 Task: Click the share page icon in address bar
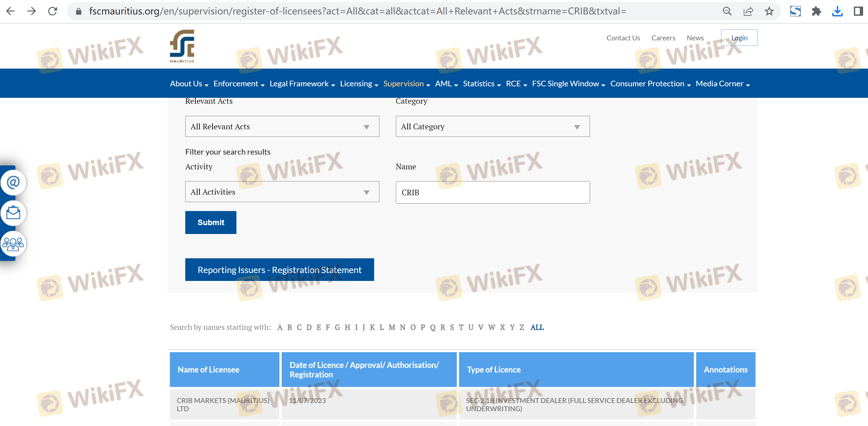(748, 11)
